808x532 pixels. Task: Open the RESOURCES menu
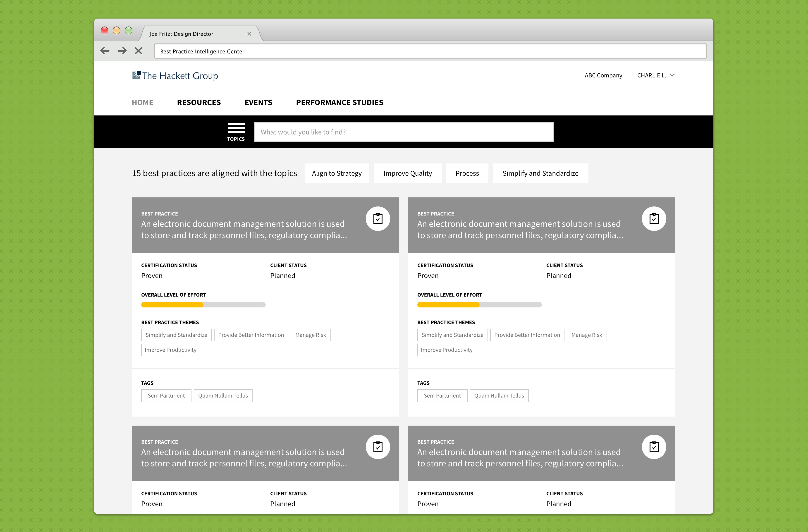[x=199, y=103]
